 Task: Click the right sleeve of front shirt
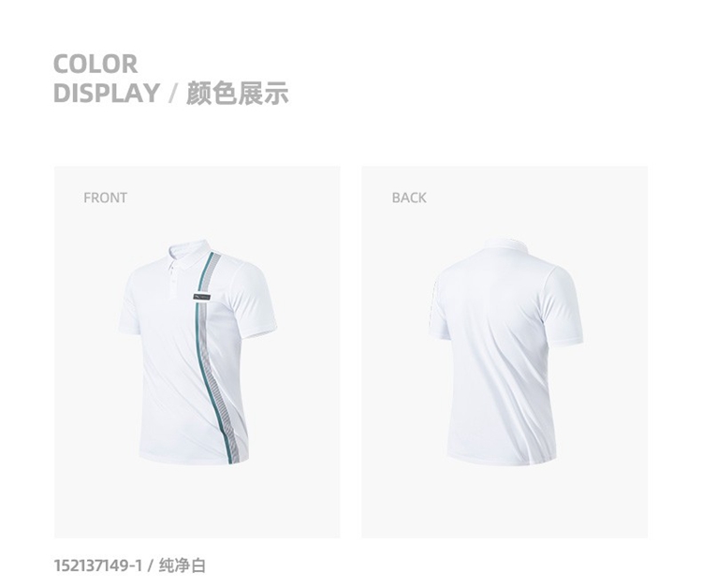pos(256,298)
